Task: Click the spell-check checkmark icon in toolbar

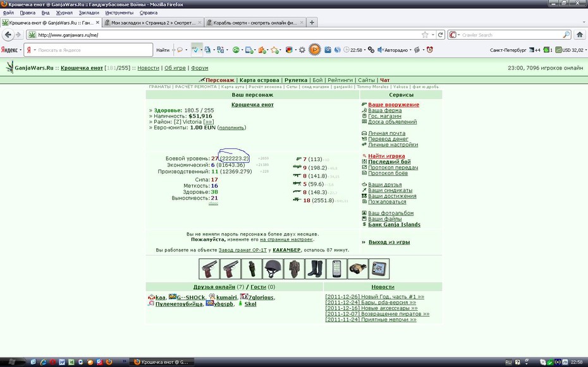Action: [195, 49]
